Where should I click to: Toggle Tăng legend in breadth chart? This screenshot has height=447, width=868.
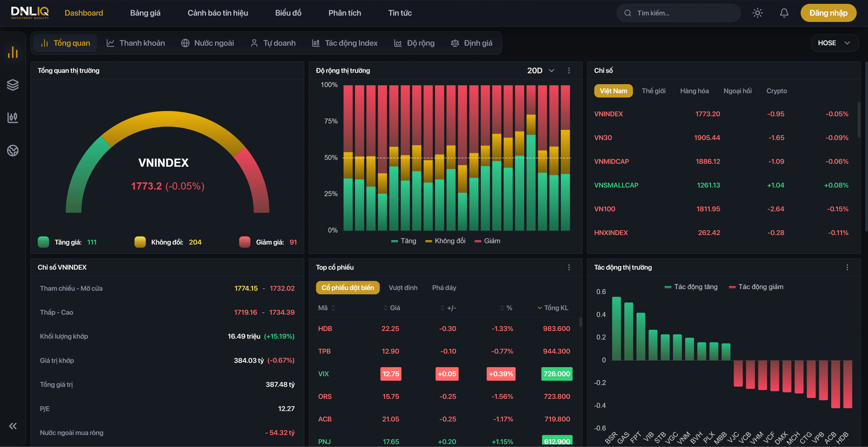pos(404,241)
